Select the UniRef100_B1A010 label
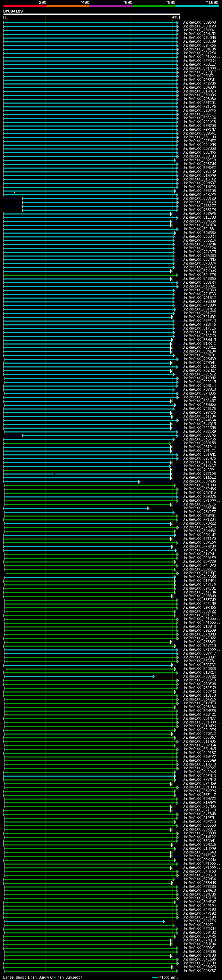 pyautogui.click(x=199, y=91)
